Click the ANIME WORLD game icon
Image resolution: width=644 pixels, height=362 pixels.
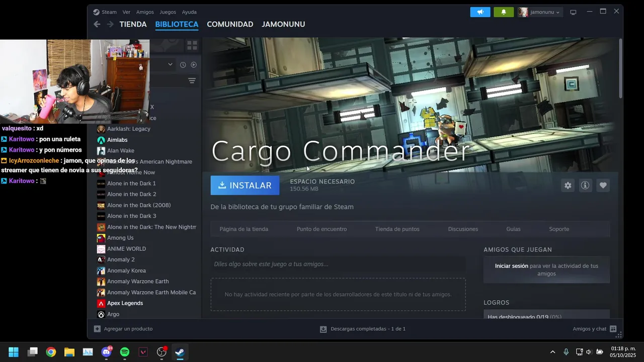pos(101,249)
